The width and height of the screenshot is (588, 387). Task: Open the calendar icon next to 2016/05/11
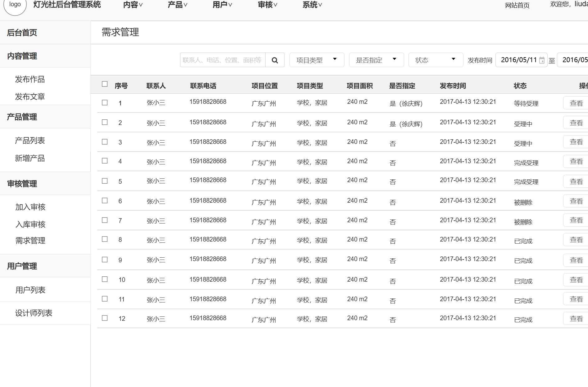coord(542,60)
